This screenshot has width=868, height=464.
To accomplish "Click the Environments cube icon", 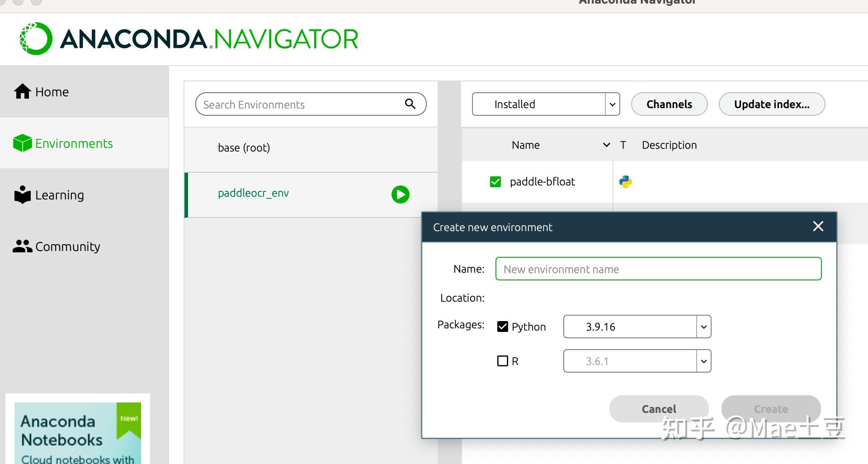I will click(22, 143).
